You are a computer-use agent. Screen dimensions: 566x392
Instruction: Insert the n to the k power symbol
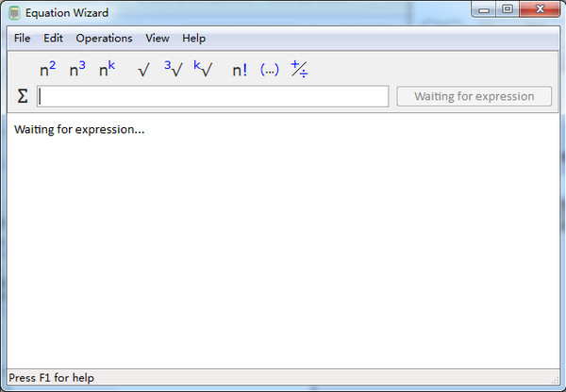pos(107,69)
